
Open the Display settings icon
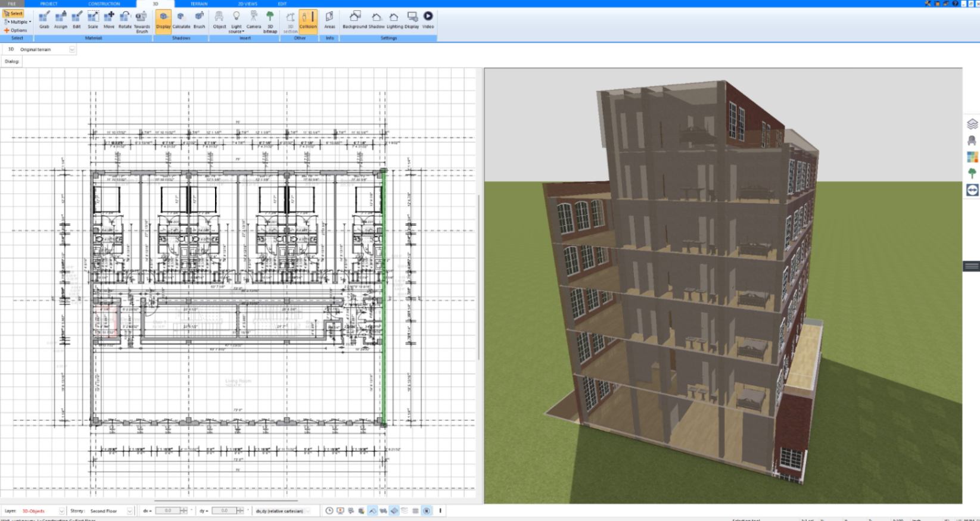pos(412,20)
